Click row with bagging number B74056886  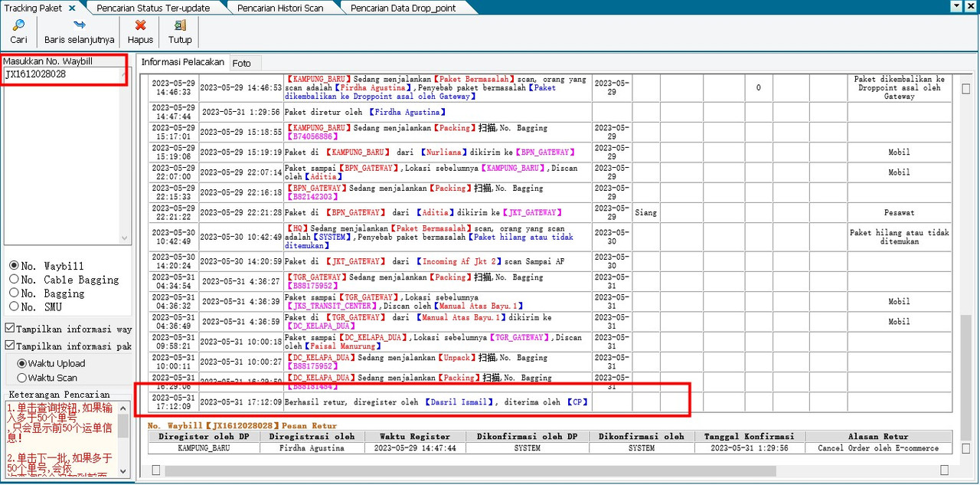550,132
